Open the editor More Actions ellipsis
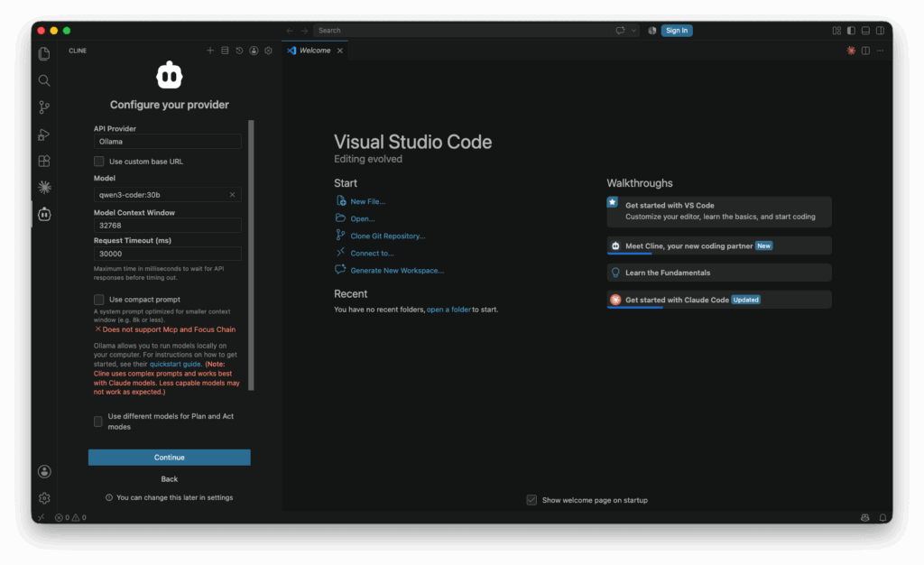 tap(880, 51)
